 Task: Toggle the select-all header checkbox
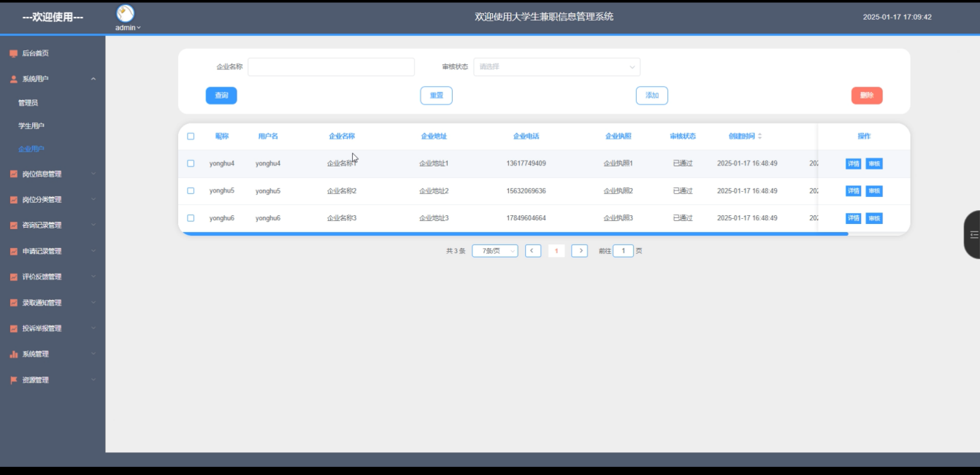pyautogui.click(x=191, y=136)
